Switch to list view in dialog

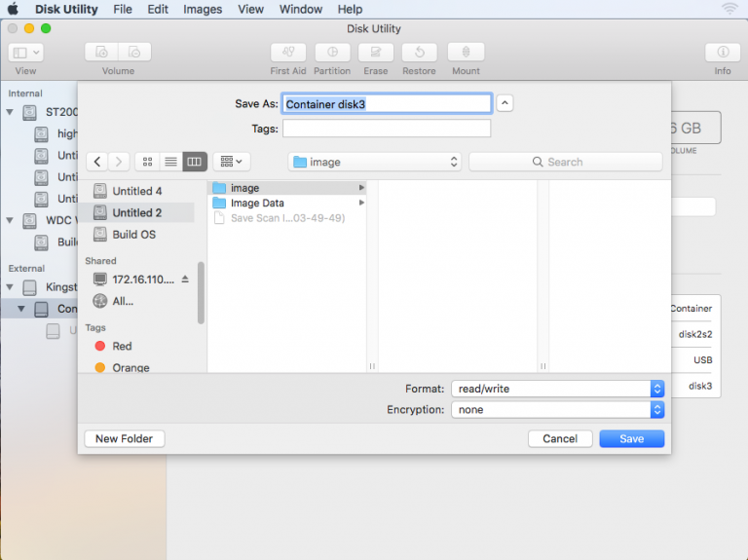tap(170, 162)
